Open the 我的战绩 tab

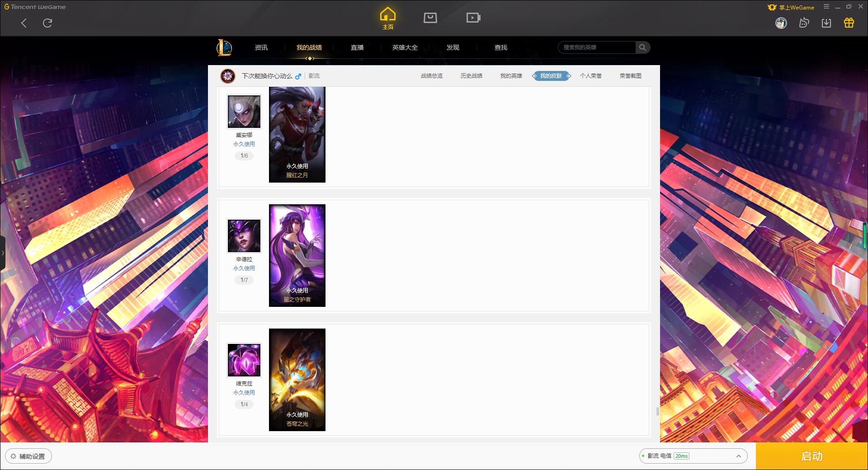309,47
